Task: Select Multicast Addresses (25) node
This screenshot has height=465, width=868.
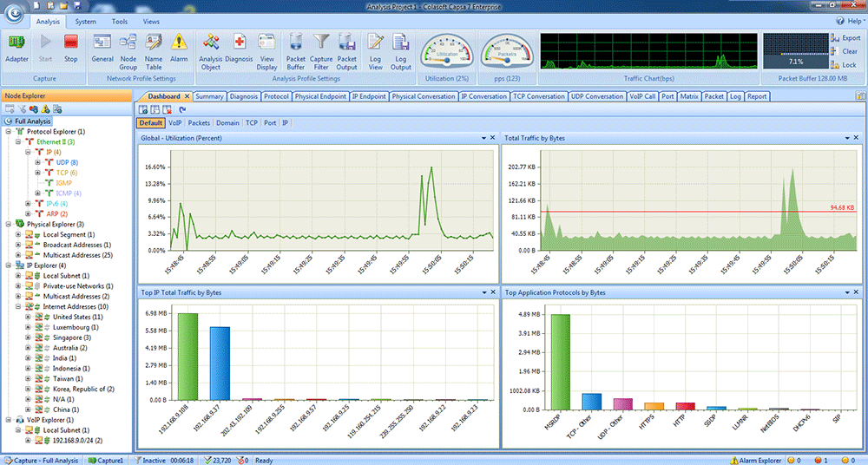Action: (78, 255)
